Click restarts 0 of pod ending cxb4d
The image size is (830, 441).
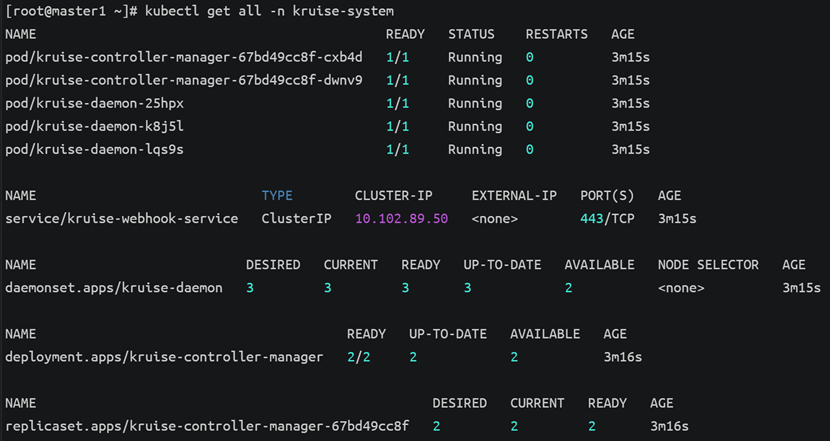530,57
